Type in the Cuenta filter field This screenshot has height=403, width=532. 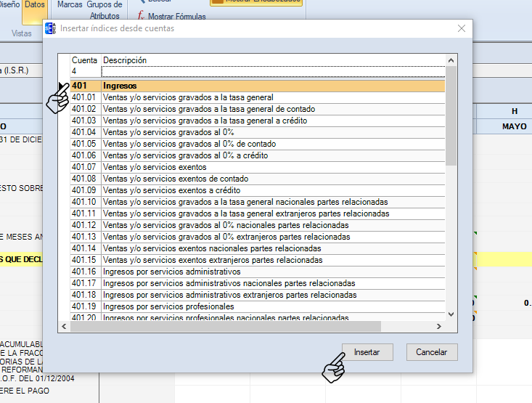pos(85,71)
